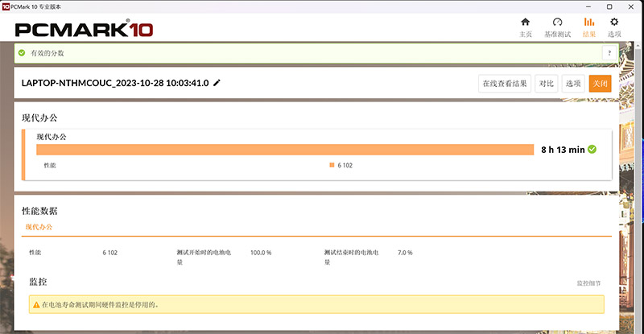Click the 6 102 value in 性能数据 row
Viewport: 644px width, 334px height.
click(110, 253)
